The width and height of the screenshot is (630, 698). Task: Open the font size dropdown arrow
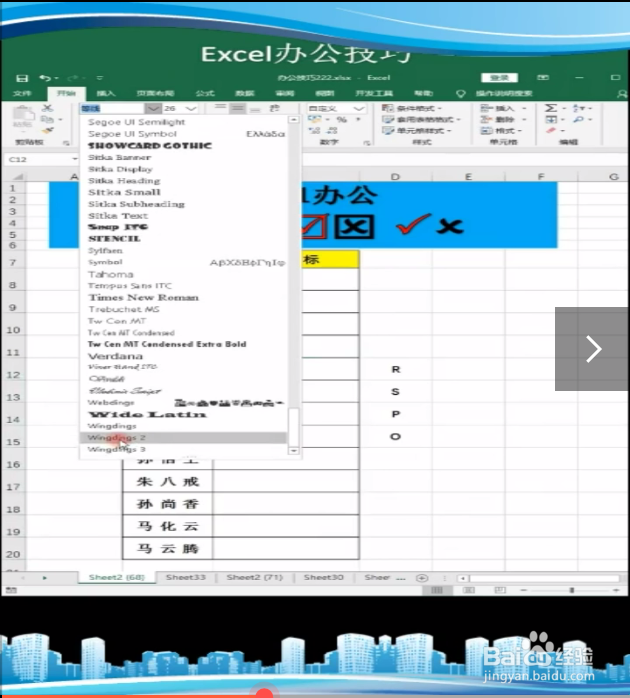point(191,108)
